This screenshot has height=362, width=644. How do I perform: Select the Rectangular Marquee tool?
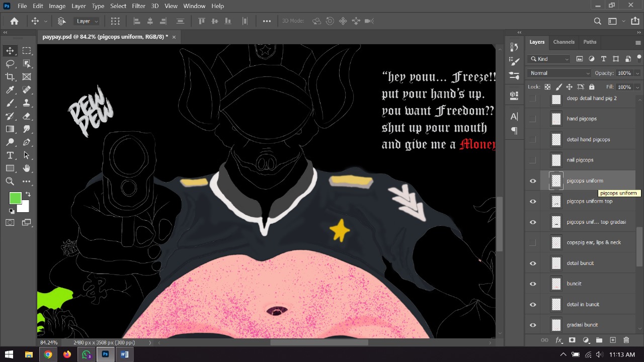click(27, 50)
